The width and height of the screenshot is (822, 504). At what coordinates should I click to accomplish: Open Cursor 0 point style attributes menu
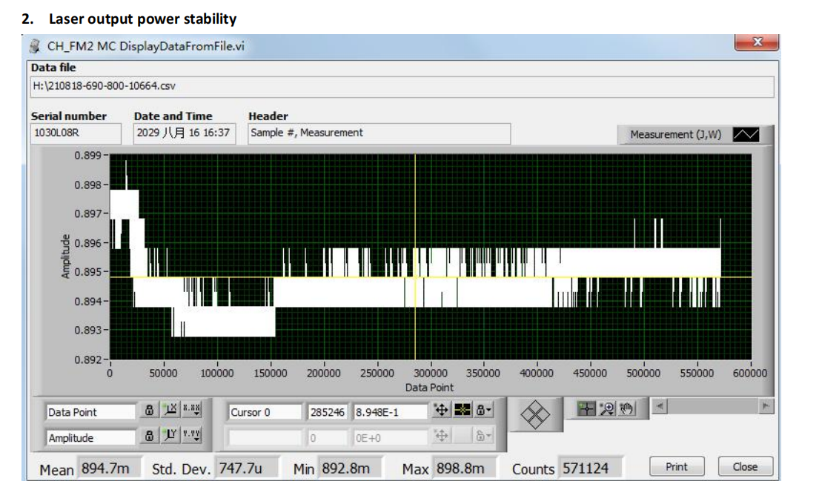462,411
